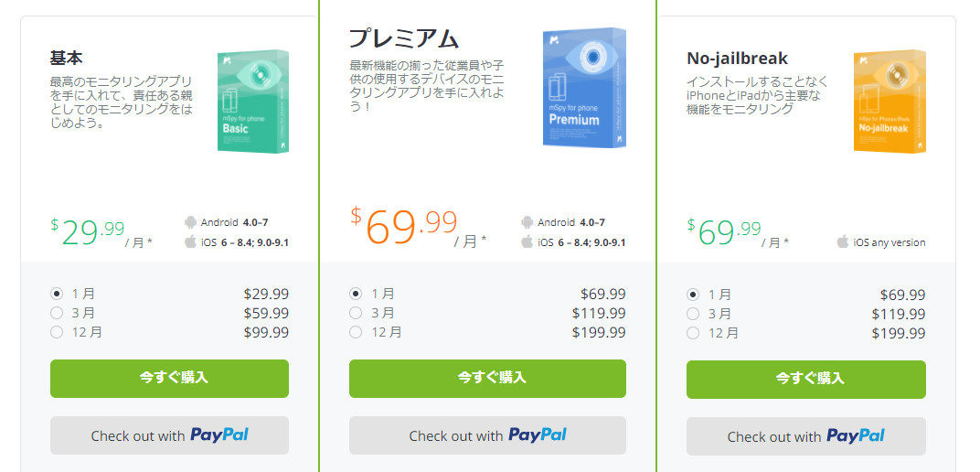The width and height of the screenshot is (980, 472).
Task: Click the green Basic product box image
Action: click(x=253, y=101)
